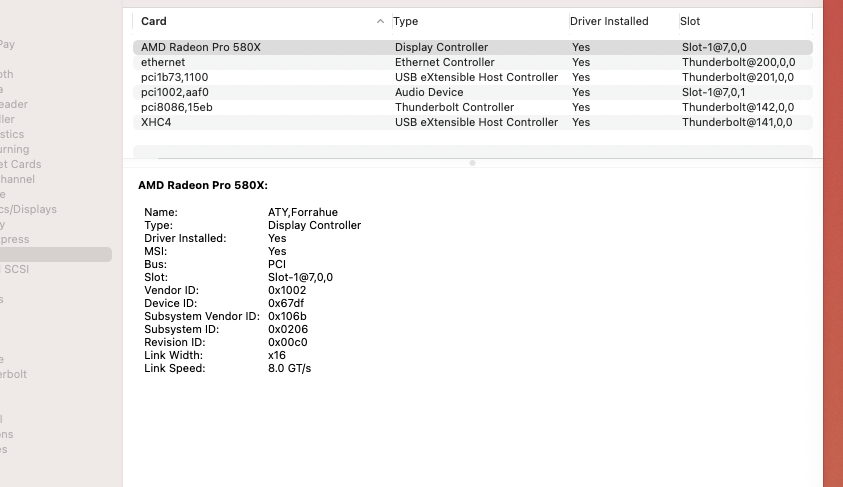Select the pci8086,15eb card row
The height and width of the screenshot is (487, 843).
(473, 108)
